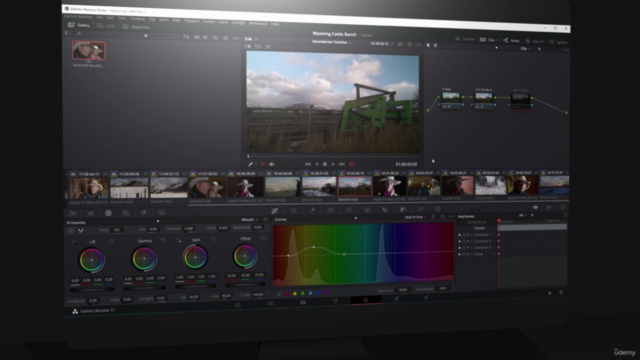This screenshot has height=360, width=640.
Task: Jump to previous clip in viewer
Action: click(x=308, y=164)
